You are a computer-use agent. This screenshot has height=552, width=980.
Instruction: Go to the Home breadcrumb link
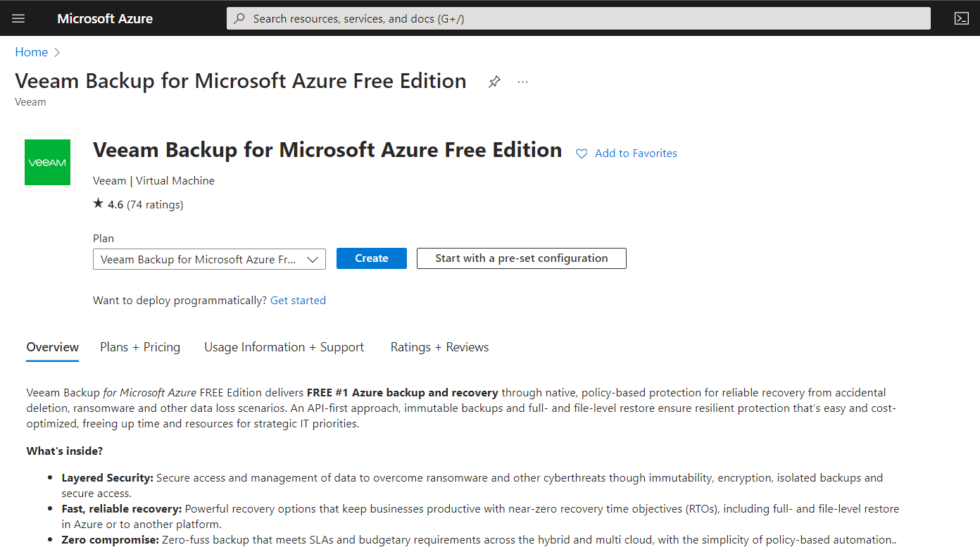pyautogui.click(x=32, y=52)
